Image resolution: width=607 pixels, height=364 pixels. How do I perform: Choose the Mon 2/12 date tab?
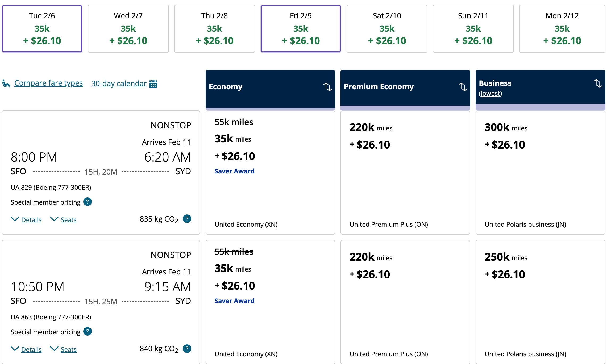click(562, 28)
